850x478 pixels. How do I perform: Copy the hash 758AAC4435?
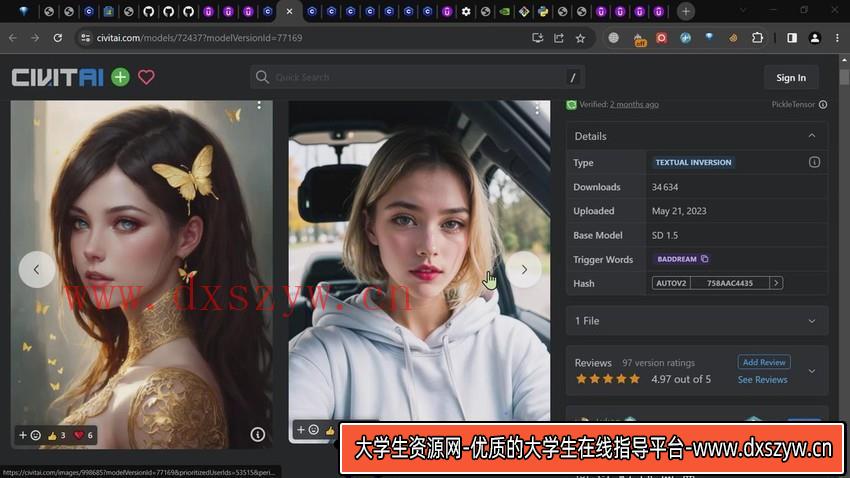tap(730, 283)
